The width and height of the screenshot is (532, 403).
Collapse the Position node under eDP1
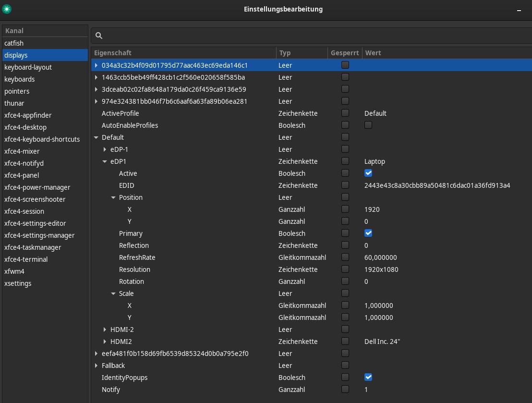point(113,197)
